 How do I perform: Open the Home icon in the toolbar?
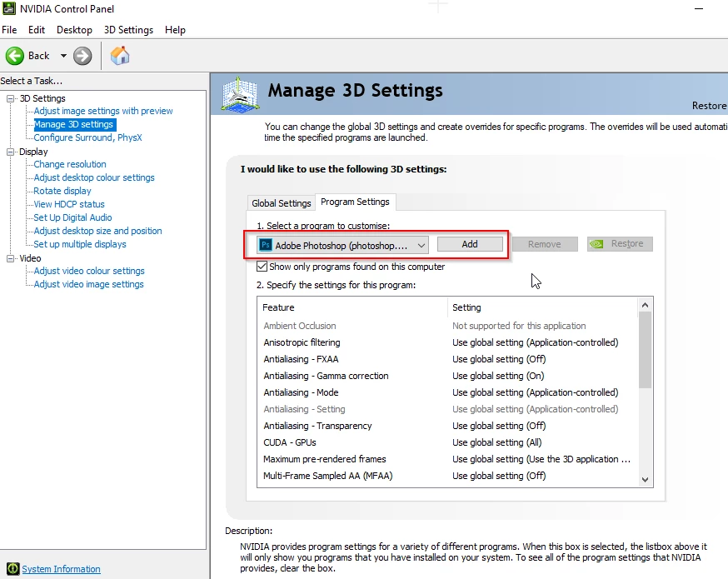[x=120, y=56]
